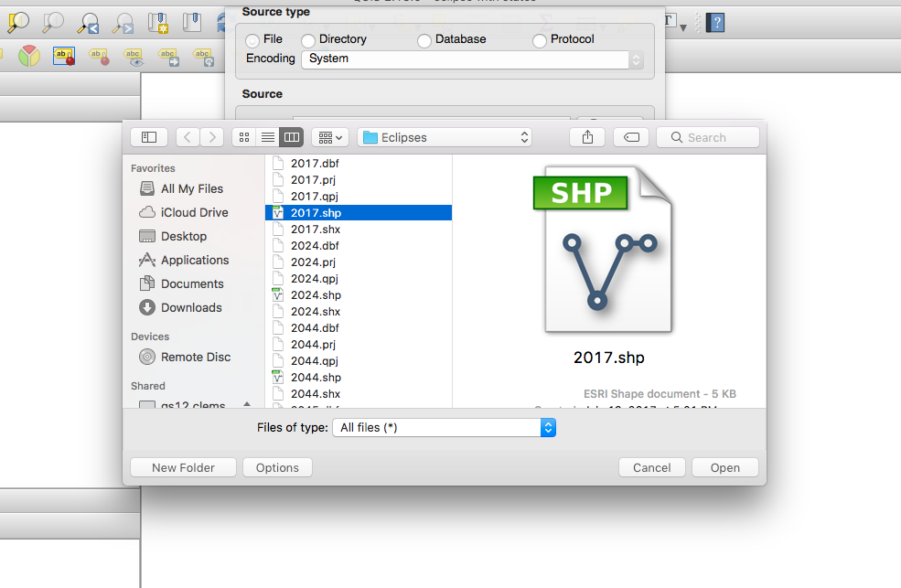Select the file 2017.prj
The width and height of the screenshot is (901, 588).
tap(359, 180)
